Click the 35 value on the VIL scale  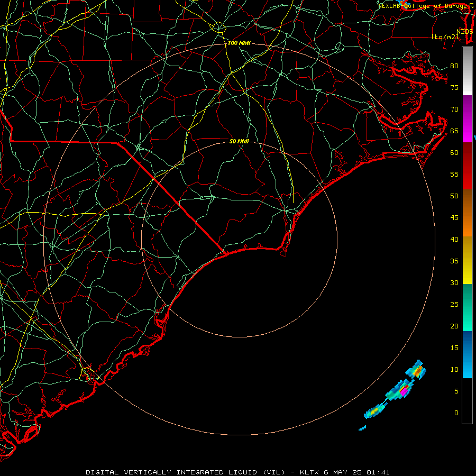(454, 261)
